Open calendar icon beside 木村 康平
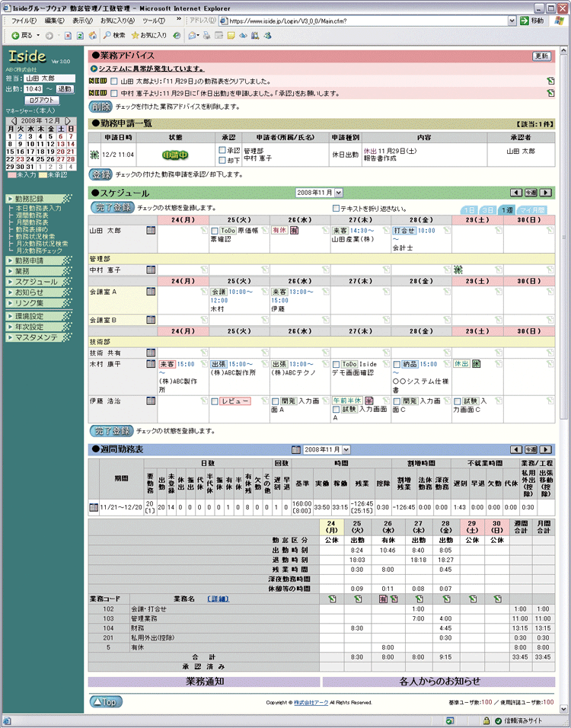This screenshot has height=728, width=571. pos(151,364)
